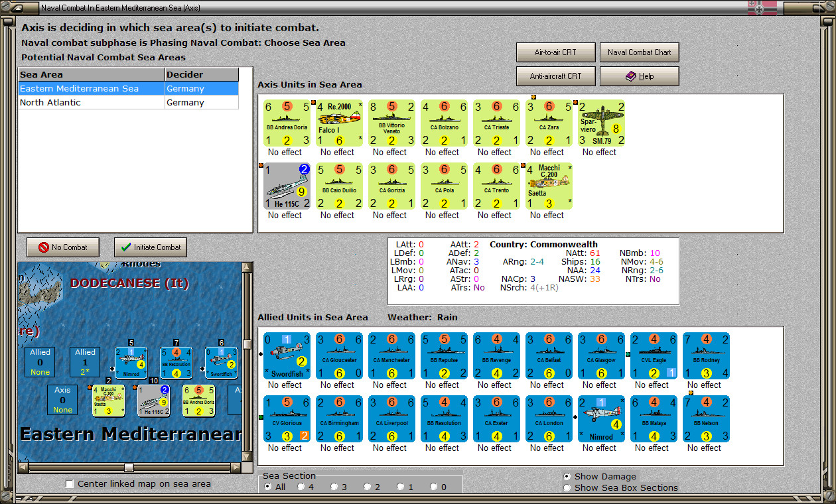Select the North Atlantic sea area row
Image resolution: width=836 pixels, height=504 pixels.
point(129,103)
